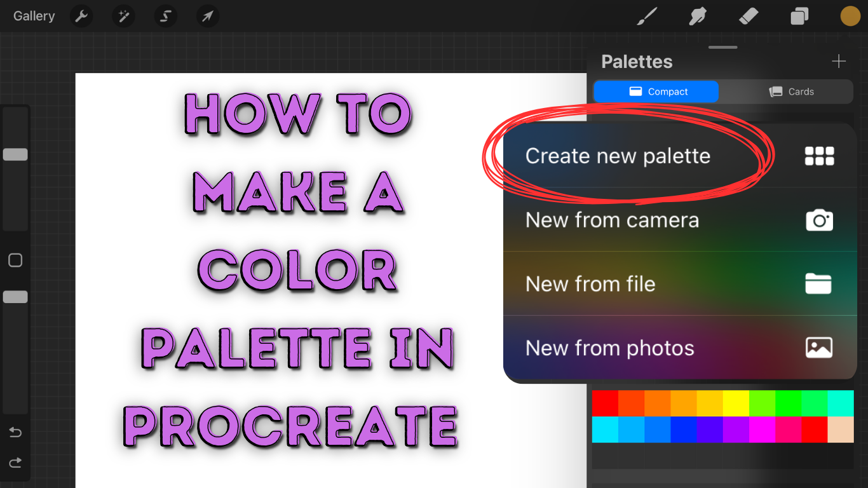Pick the yellow swatch
Image resolution: width=868 pixels, height=488 pixels.
coord(736,403)
